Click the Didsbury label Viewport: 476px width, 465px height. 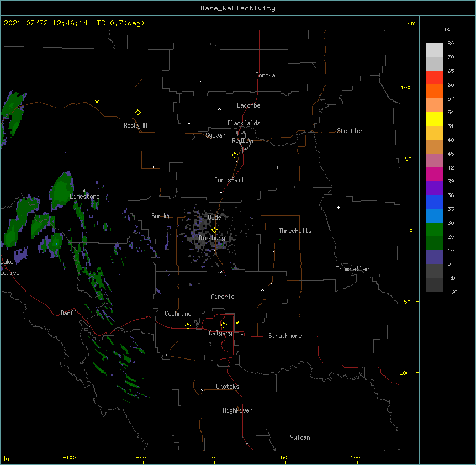click(212, 238)
